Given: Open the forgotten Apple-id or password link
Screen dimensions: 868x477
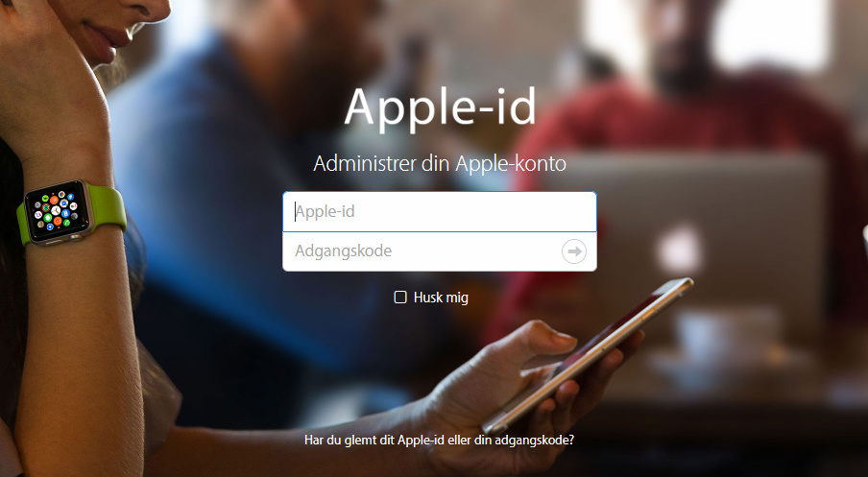Looking at the screenshot, I should 439,441.
